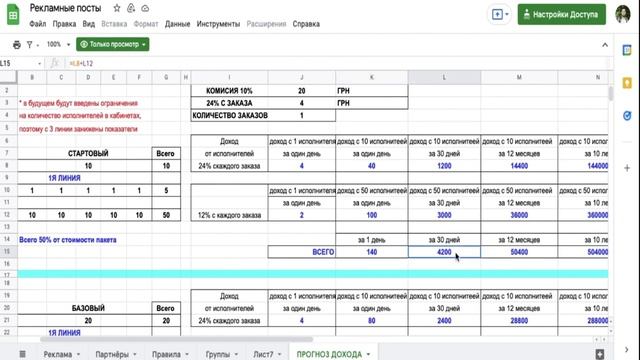Switch to the Группы sheet tab
640x360 pixels.
point(218,354)
